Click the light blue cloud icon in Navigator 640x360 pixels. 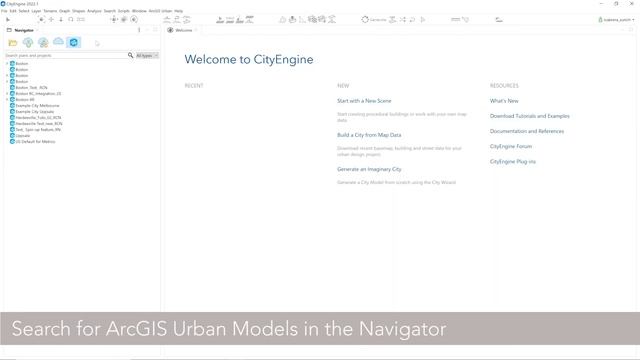(58, 41)
